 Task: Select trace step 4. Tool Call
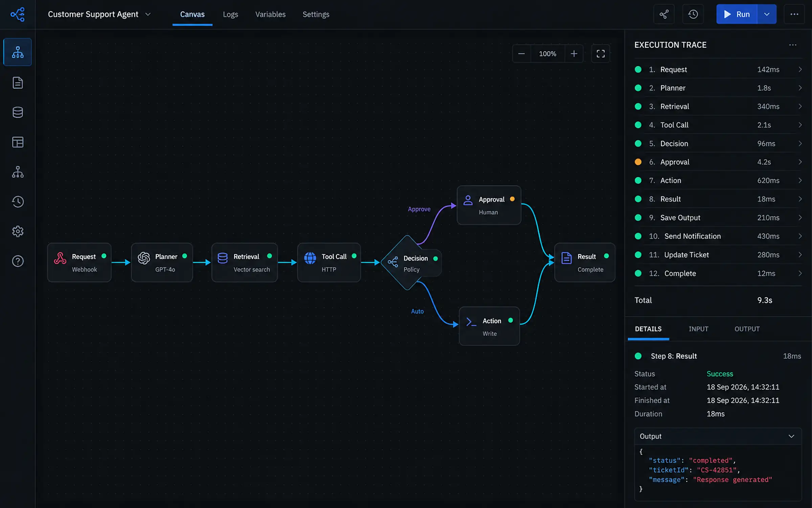click(718, 125)
